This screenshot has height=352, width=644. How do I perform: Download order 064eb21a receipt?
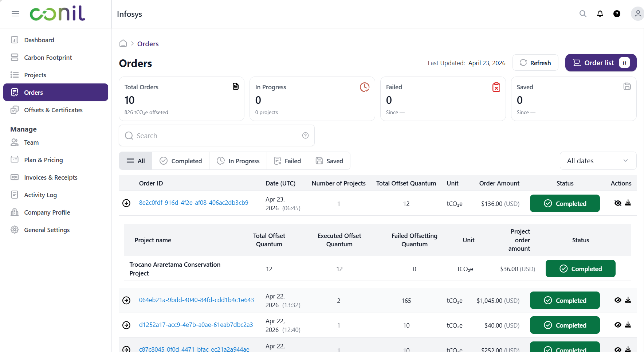tap(628, 300)
